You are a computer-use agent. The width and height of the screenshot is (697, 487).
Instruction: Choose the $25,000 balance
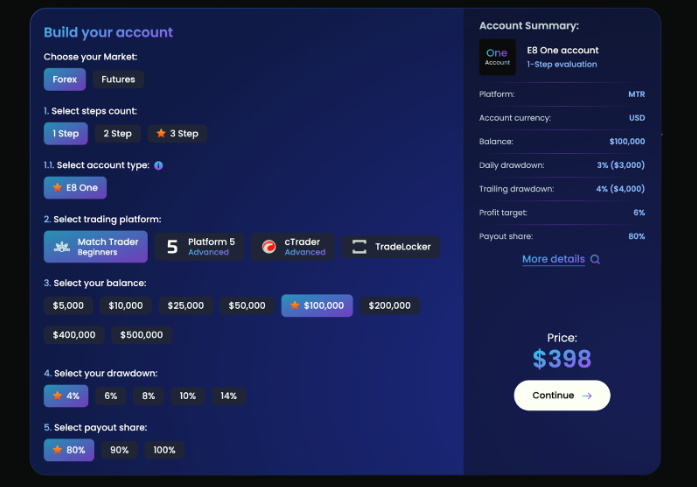pos(186,306)
